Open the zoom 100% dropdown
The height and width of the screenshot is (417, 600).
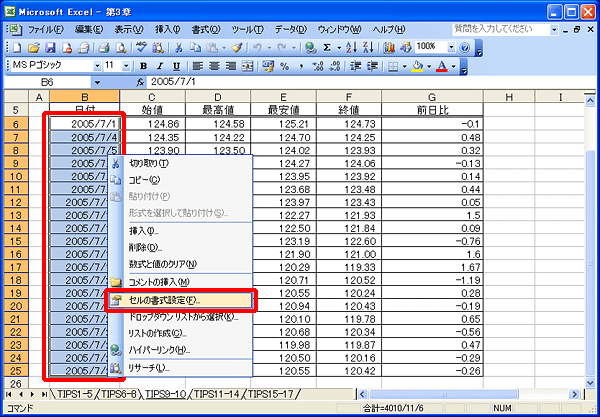(x=452, y=47)
